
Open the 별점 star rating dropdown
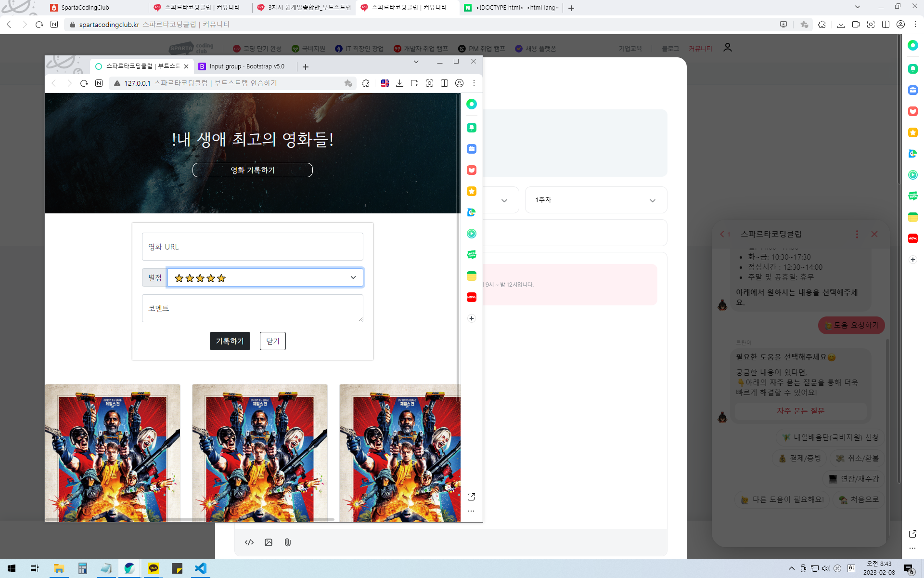265,277
